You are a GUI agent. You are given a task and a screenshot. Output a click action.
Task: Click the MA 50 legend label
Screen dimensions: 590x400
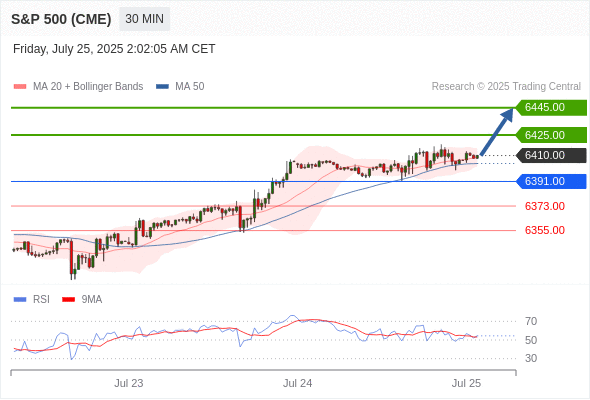[190, 87]
